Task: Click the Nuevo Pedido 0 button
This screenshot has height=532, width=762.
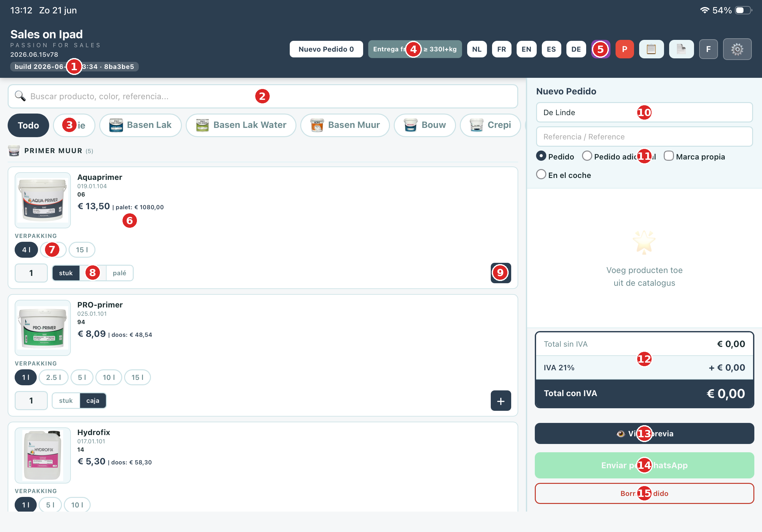Action: pyautogui.click(x=326, y=49)
